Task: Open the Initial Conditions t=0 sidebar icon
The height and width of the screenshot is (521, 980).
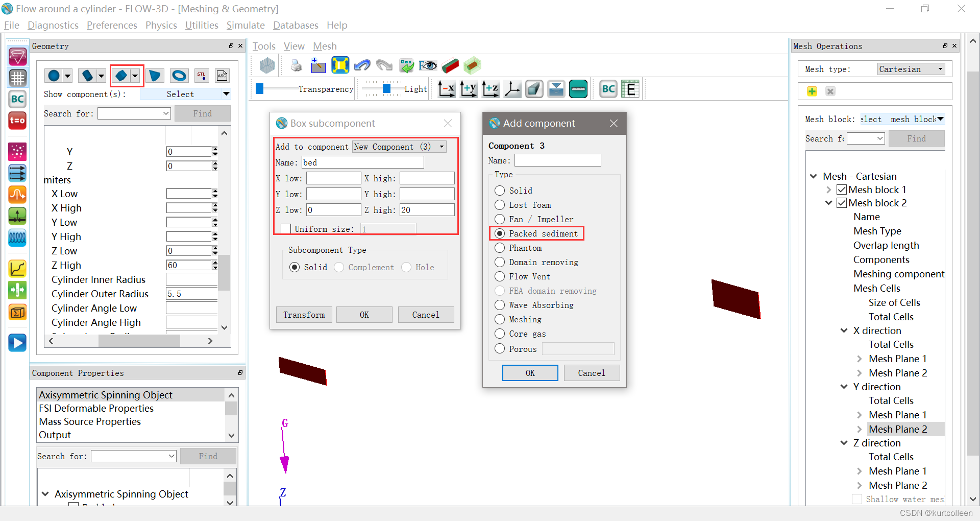Action: coord(17,121)
